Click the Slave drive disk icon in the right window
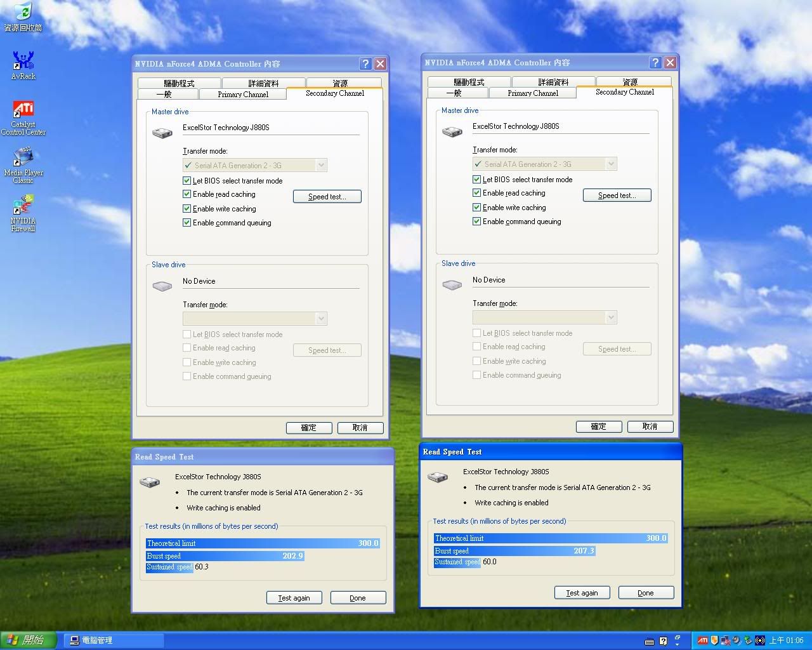This screenshot has height=650, width=812. pos(452,285)
